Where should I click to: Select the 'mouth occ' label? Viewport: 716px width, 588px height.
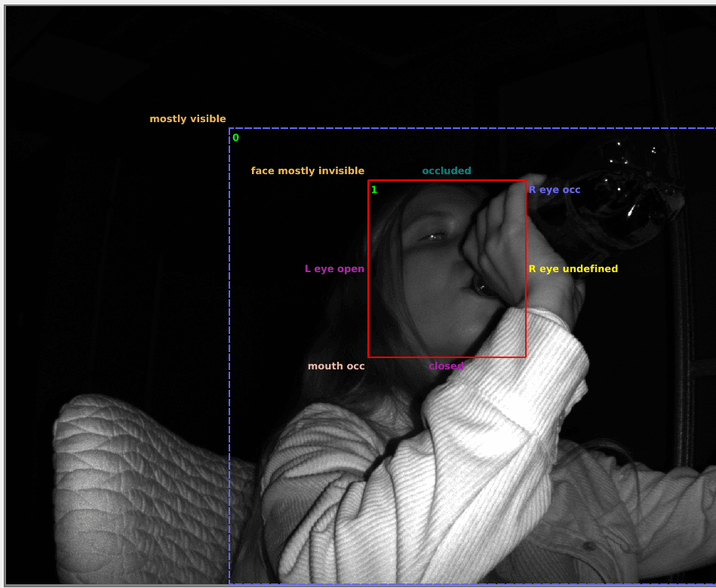(336, 366)
